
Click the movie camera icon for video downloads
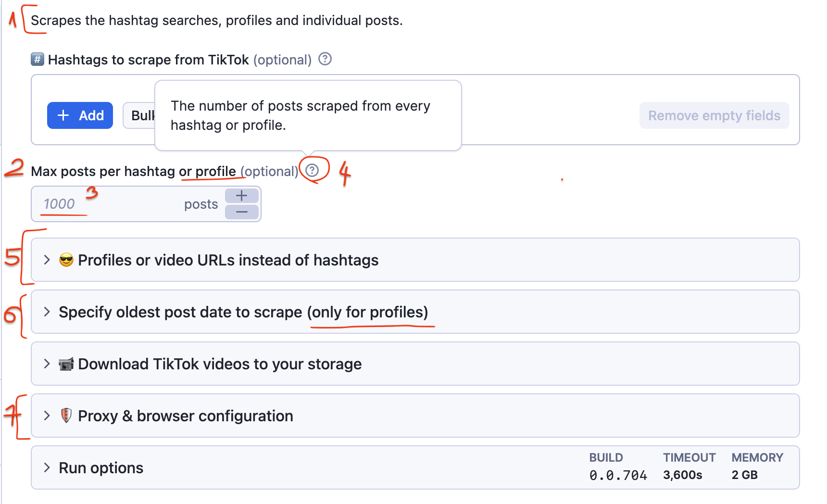(65, 364)
